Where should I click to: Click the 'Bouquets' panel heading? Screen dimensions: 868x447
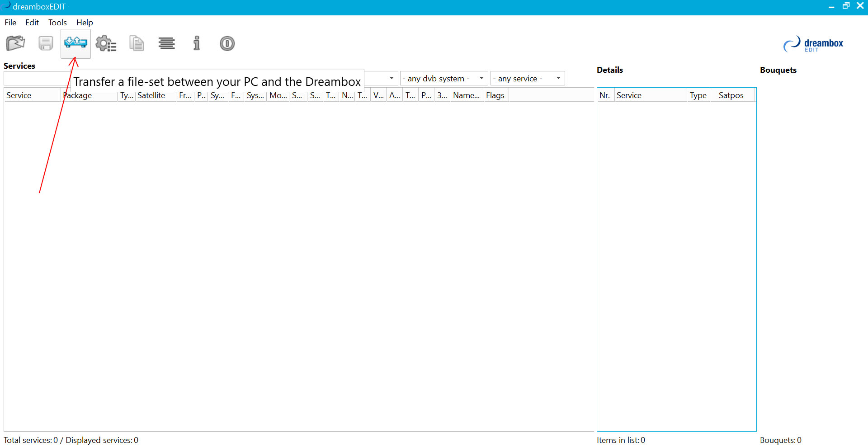(x=778, y=70)
